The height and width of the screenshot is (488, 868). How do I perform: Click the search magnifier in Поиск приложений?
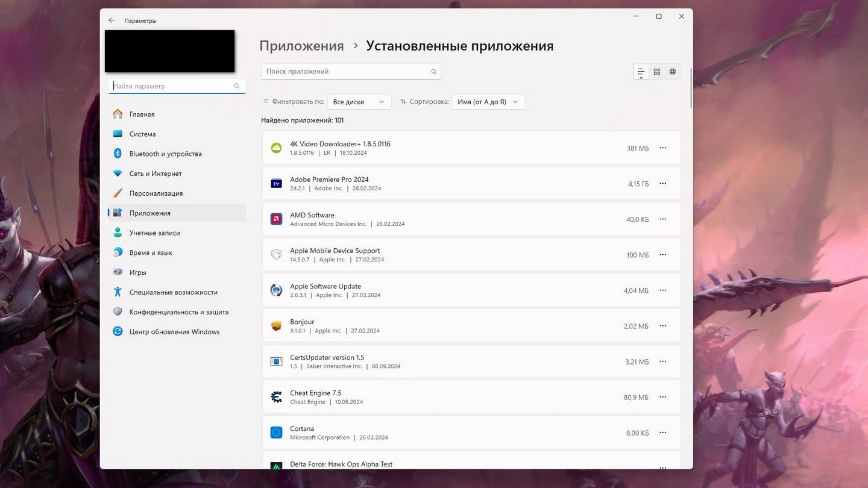coord(433,72)
